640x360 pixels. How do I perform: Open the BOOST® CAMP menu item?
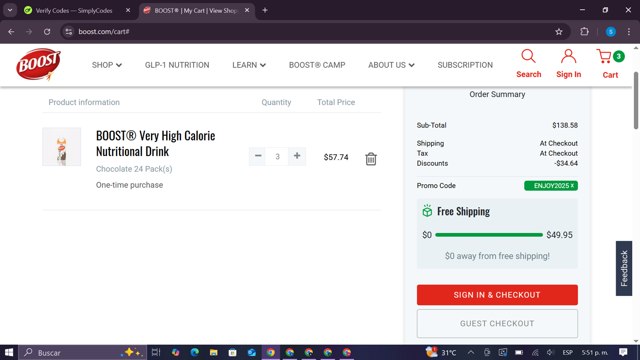click(x=317, y=65)
